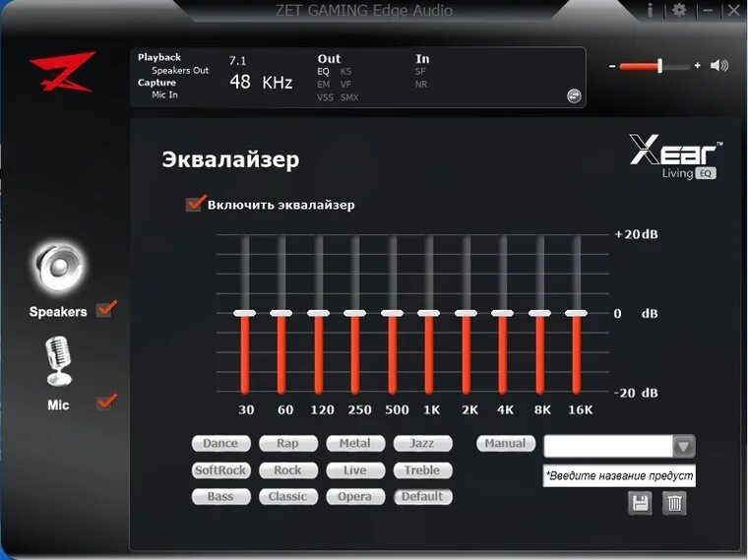Delete preset with the trash icon
Viewport: 748px width, 560px height.
(674, 503)
